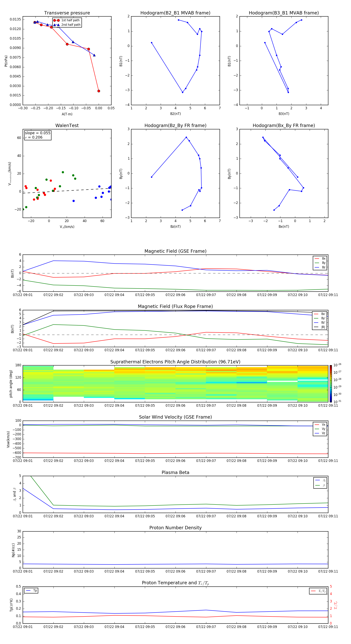
Task: Click the 'Vy' legend entry
Action: pyautogui.click(x=320, y=429)
